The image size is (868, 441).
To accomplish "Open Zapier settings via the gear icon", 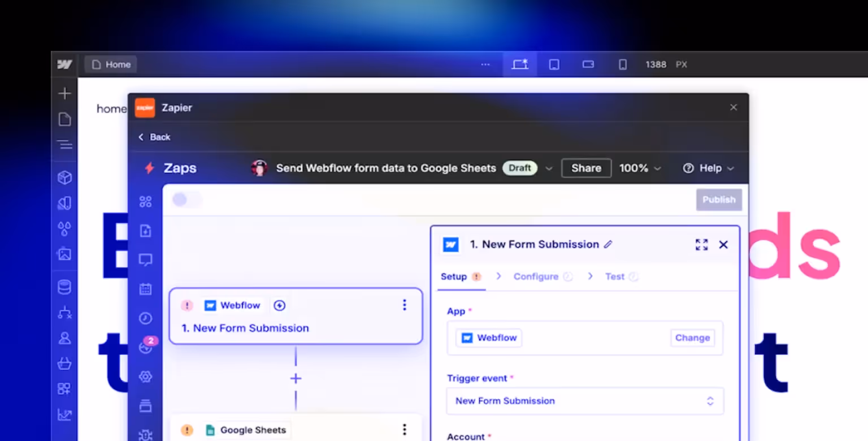I will click(145, 376).
